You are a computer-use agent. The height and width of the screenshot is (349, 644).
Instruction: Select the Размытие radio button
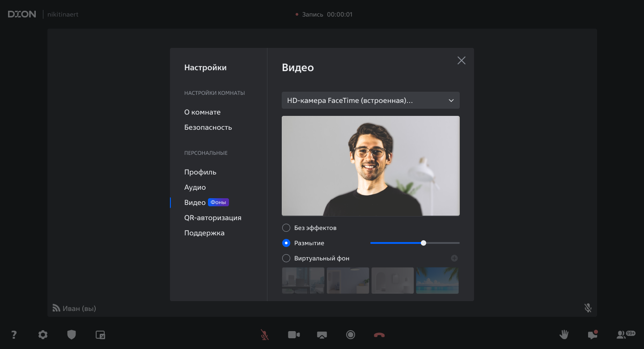point(286,243)
